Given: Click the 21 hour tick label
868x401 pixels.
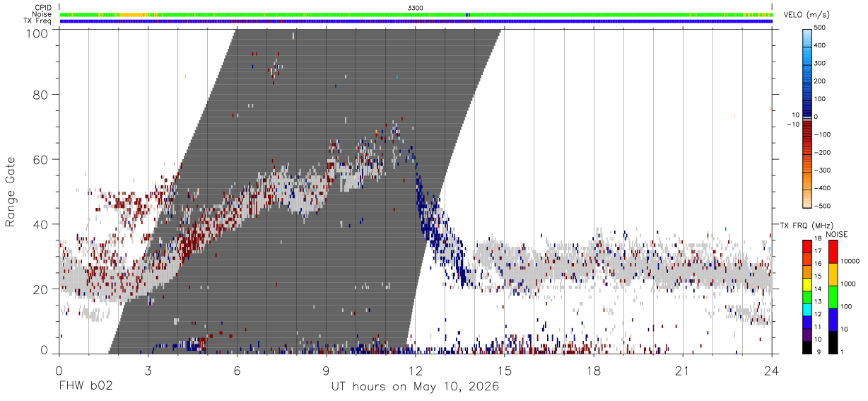Looking at the screenshot, I should (x=682, y=370).
